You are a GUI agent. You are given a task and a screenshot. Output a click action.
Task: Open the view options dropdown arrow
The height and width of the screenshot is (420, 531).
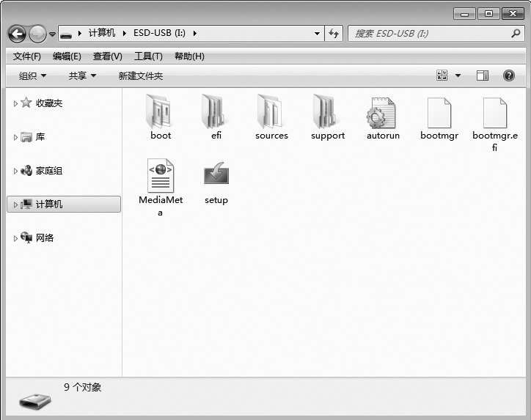458,75
